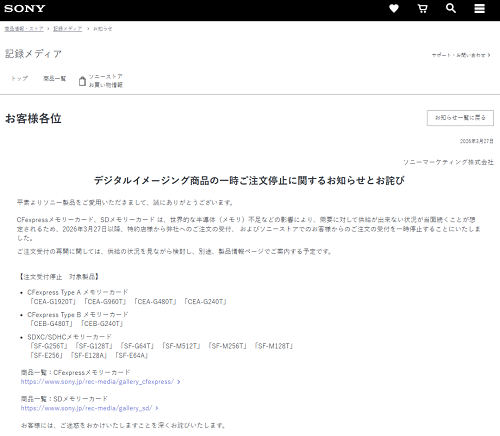Open サポート・お問い合わせ link
The width and height of the screenshot is (500, 436).
[461, 55]
